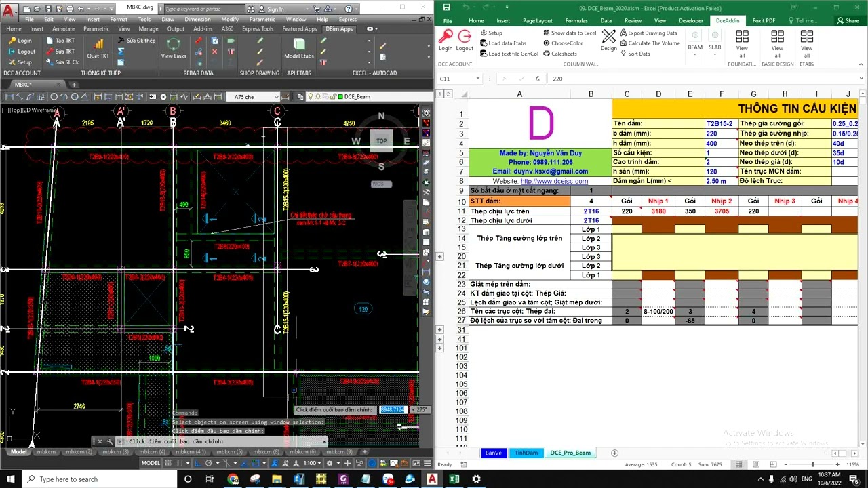Toggle grid display in AutoCAD status bar

click(x=168, y=464)
